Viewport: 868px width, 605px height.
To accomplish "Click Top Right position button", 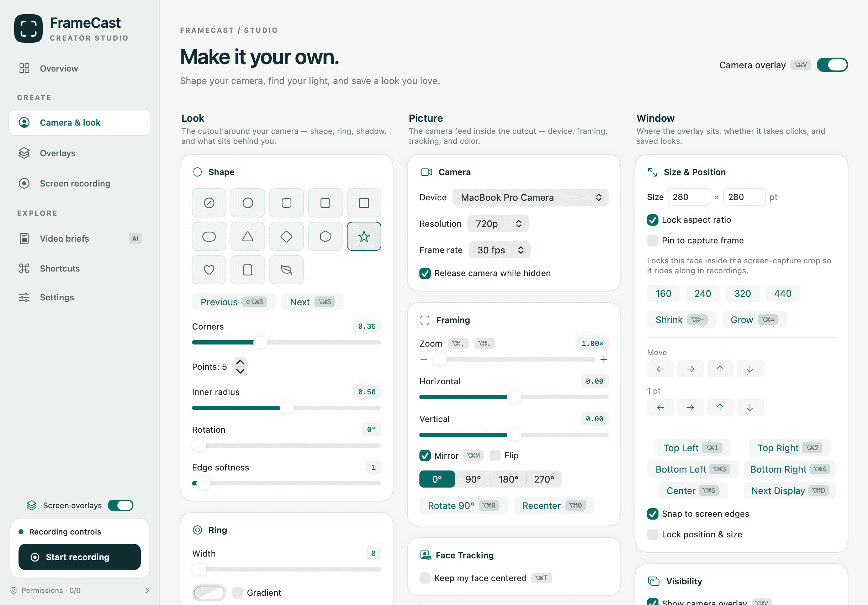I will click(789, 448).
